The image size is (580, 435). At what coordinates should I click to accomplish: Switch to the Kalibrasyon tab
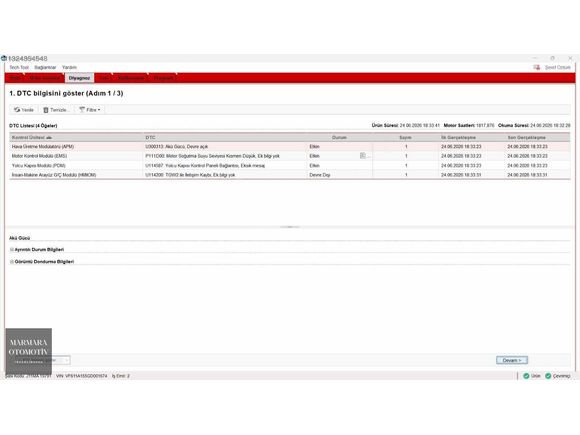pos(131,78)
